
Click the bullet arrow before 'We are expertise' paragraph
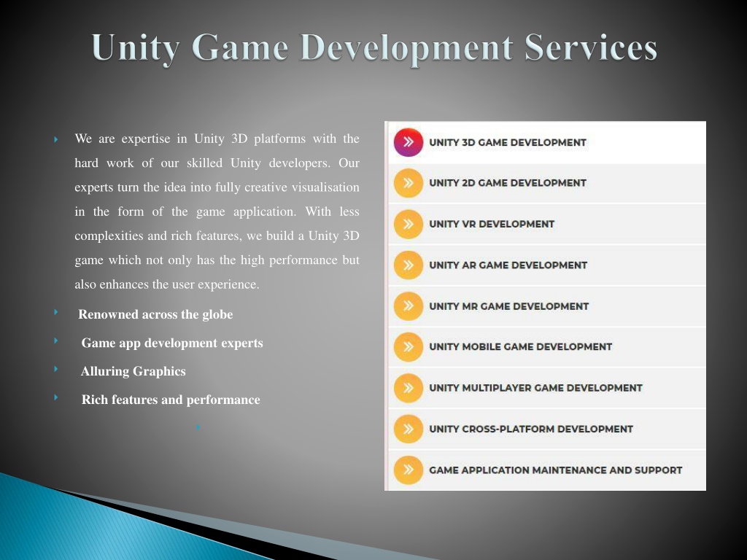click(56, 139)
